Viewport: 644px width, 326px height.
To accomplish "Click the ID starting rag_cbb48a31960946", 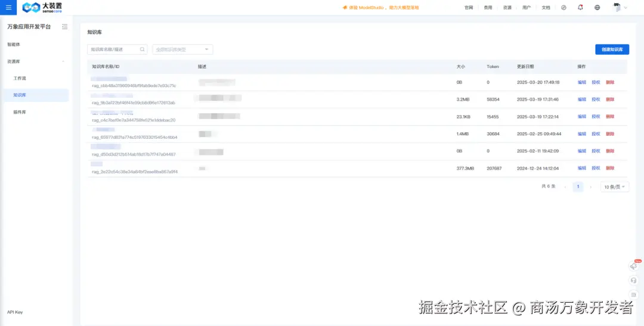I will [134, 86].
